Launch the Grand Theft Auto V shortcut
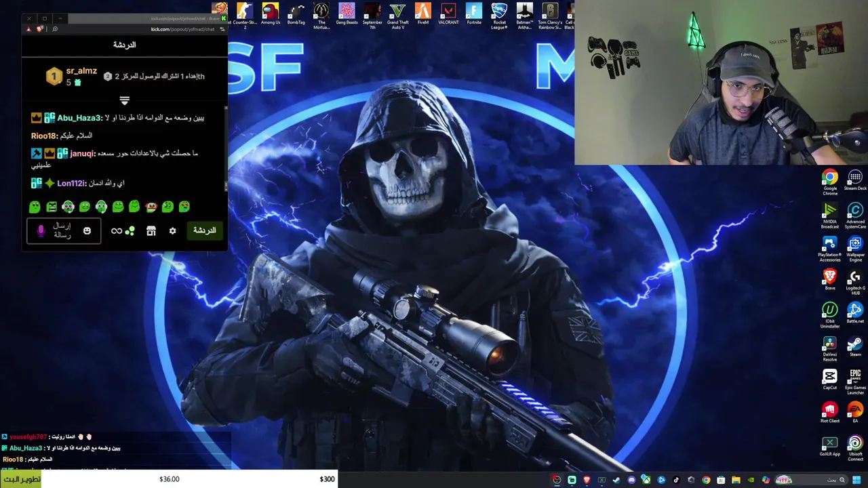 click(x=397, y=15)
